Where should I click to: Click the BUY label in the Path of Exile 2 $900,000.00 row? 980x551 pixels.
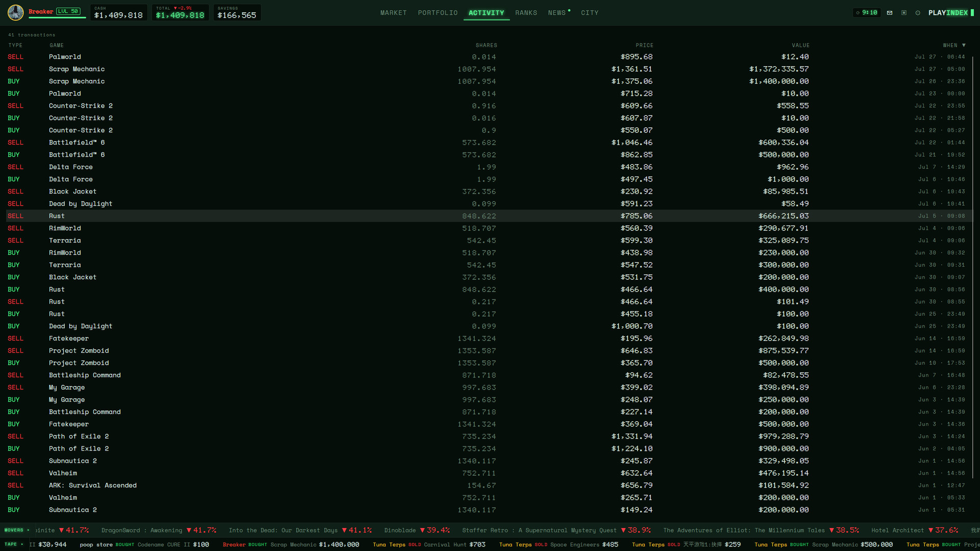[x=14, y=448]
